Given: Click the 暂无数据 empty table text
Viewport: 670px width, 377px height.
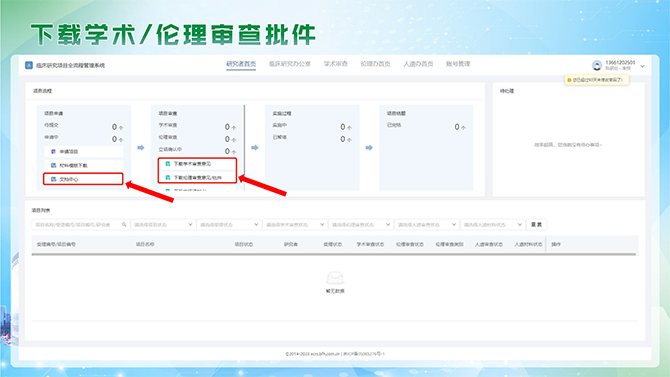Looking at the screenshot, I should (x=335, y=291).
